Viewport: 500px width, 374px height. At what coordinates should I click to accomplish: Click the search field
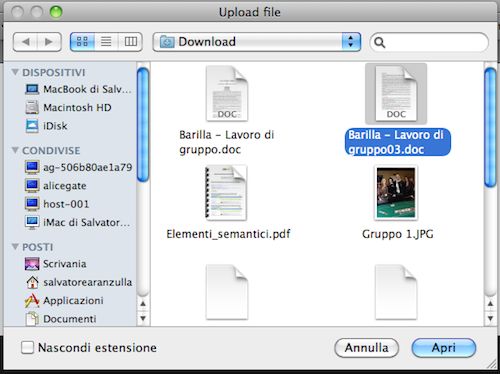429,42
